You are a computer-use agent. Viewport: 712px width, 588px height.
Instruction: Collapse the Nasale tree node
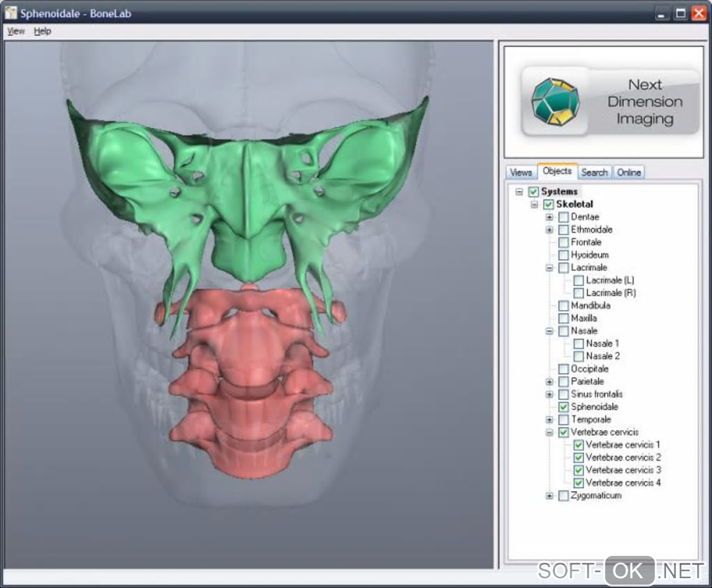[x=549, y=331]
